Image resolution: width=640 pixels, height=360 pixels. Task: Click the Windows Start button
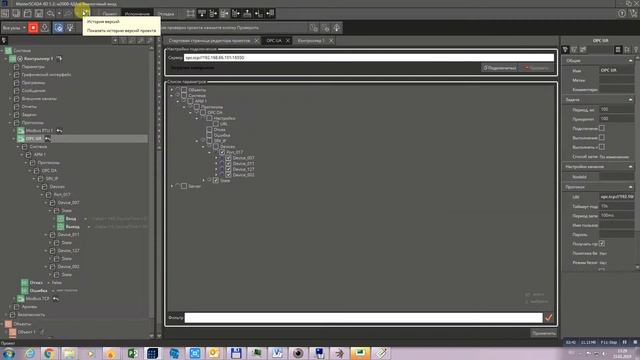[x=9, y=353]
